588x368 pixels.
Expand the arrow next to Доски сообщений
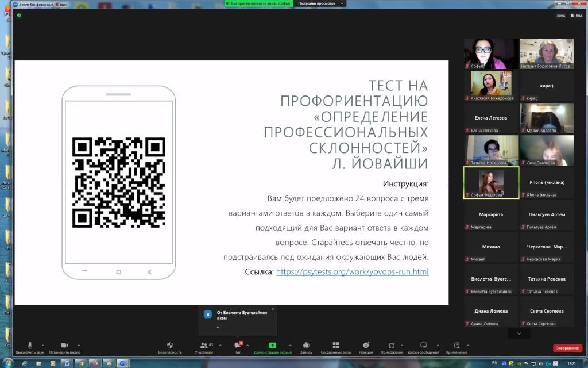438,345
